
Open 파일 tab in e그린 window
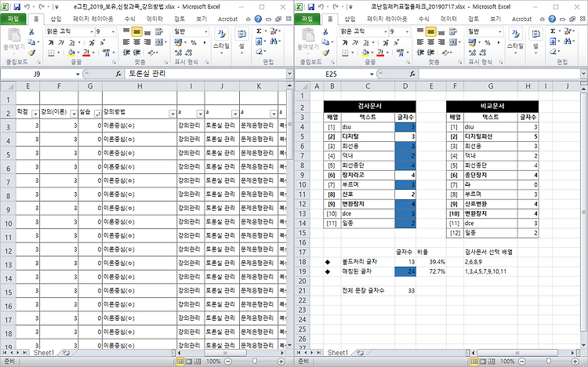click(x=13, y=19)
